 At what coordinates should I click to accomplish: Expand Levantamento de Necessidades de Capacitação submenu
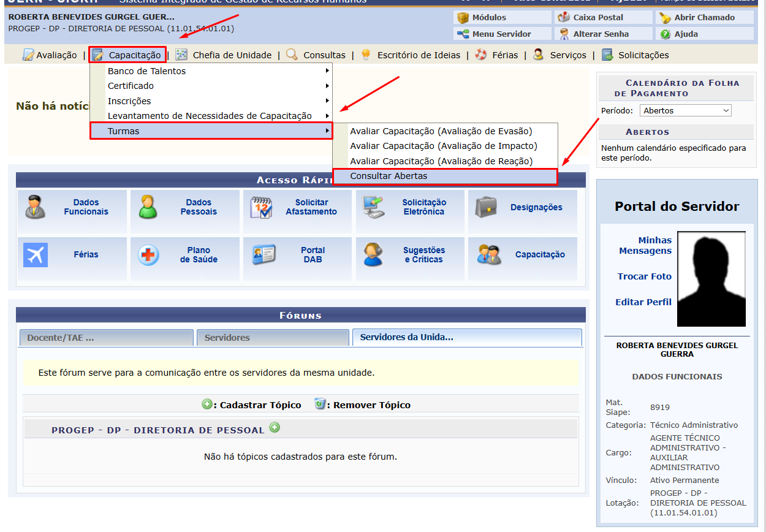click(211, 116)
